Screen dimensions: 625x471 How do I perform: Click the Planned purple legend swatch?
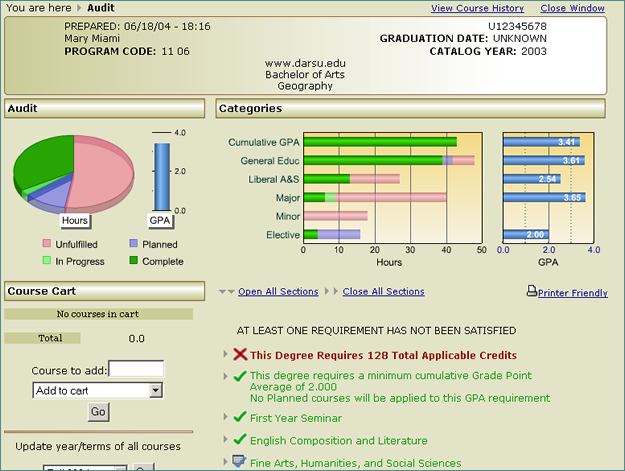[134, 243]
